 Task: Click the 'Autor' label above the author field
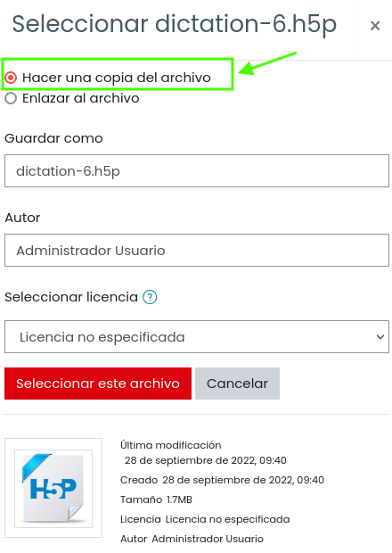[x=22, y=218]
